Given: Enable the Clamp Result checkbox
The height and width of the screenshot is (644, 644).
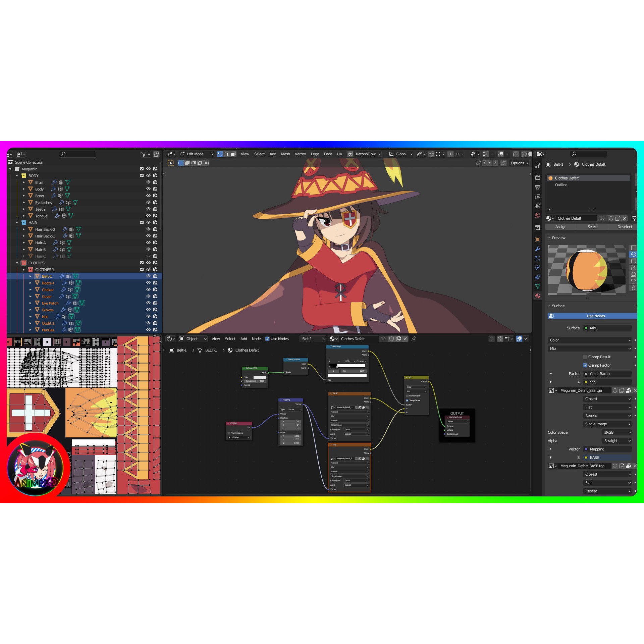Looking at the screenshot, I should pyautogui.click(x=585, y=357).
